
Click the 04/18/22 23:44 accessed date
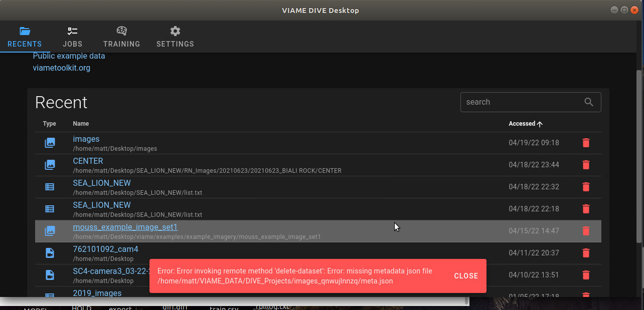[x=534, y=165]
